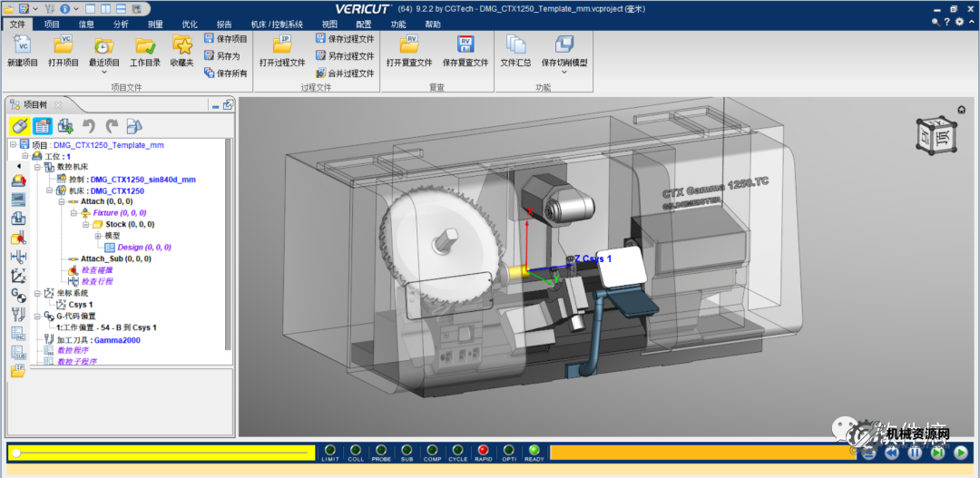The image size is (980, 478).
Task: Click the view cube in 3D viewport
Action: 937,134
